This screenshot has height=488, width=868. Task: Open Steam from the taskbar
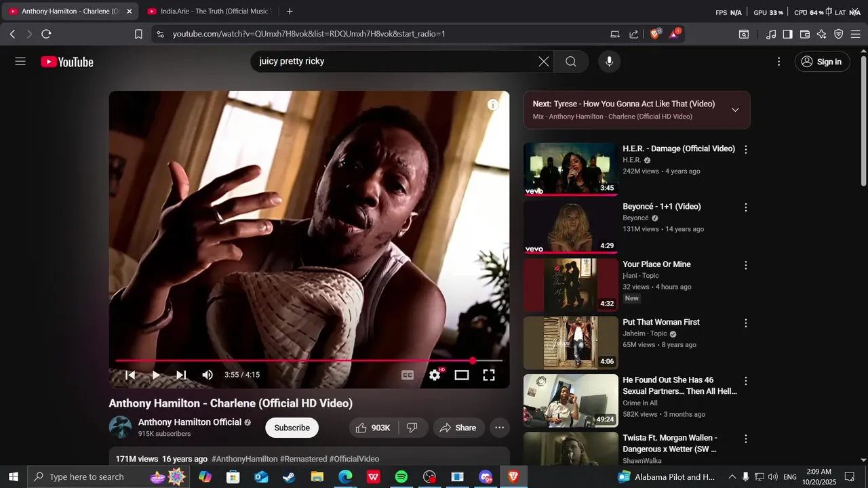point(289,477)
